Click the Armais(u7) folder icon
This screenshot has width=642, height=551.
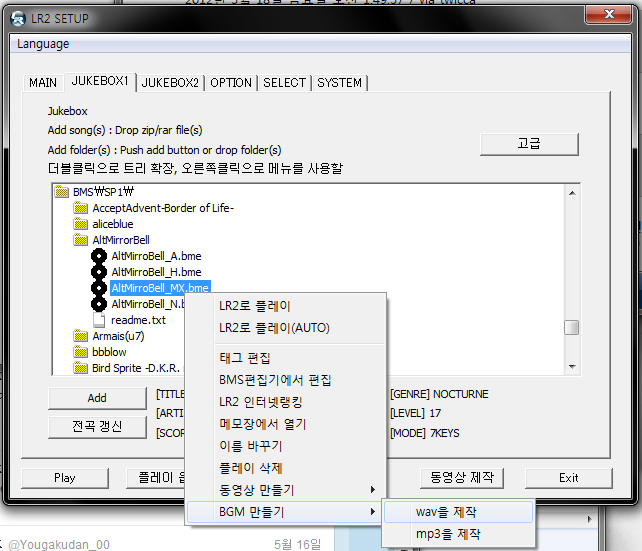point(81,336)
